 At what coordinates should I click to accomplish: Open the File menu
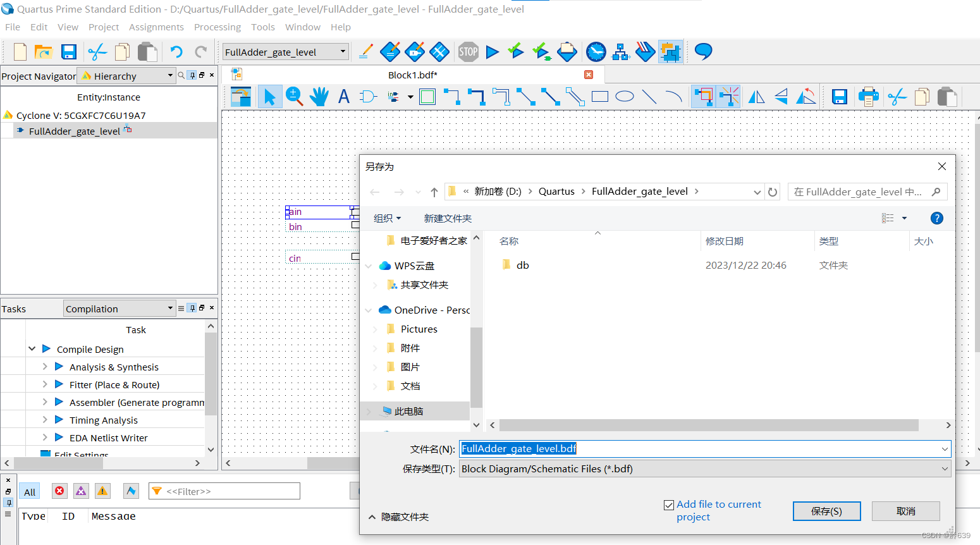tap(13, 27)
